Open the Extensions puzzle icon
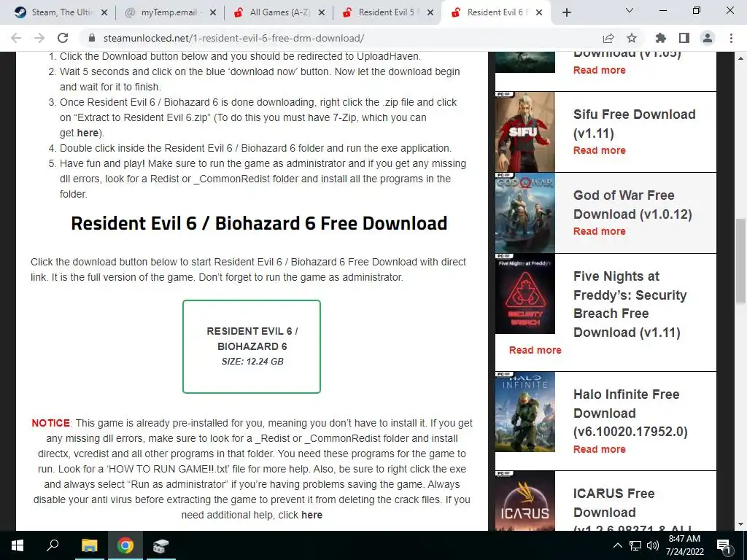747x560 pixels. (660, 38)
